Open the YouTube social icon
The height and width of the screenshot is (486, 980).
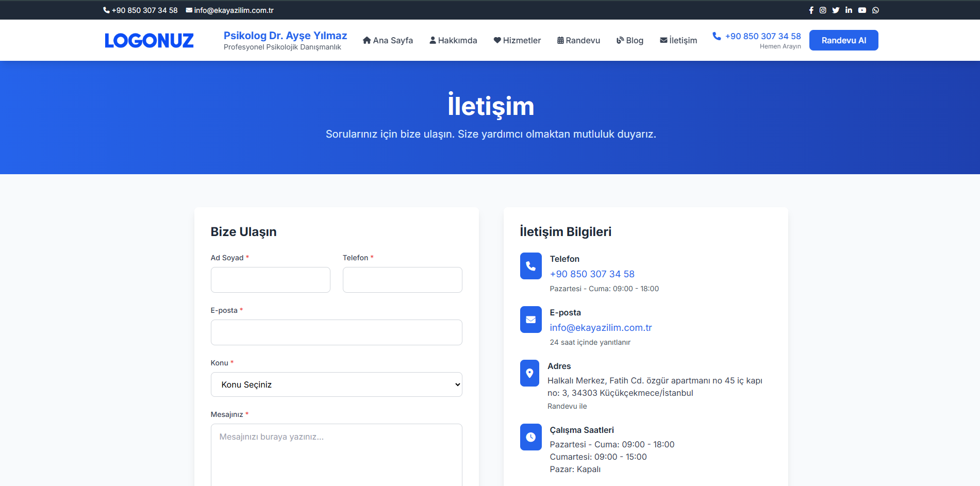click(862, 10)
